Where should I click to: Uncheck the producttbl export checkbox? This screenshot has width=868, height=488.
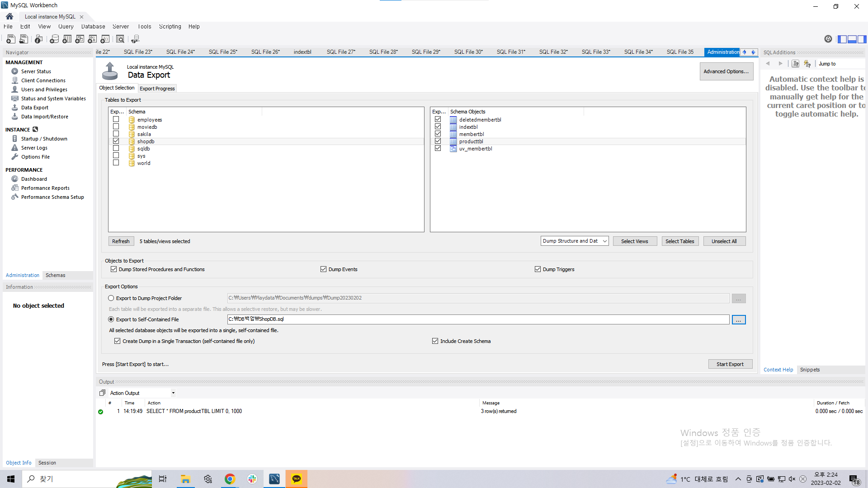pos(438,141)
